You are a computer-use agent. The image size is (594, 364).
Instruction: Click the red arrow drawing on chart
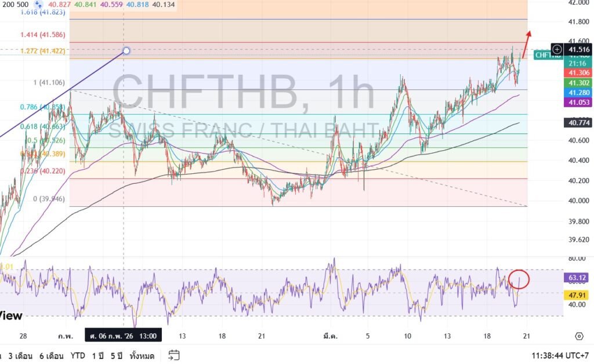tap(526, 43)
